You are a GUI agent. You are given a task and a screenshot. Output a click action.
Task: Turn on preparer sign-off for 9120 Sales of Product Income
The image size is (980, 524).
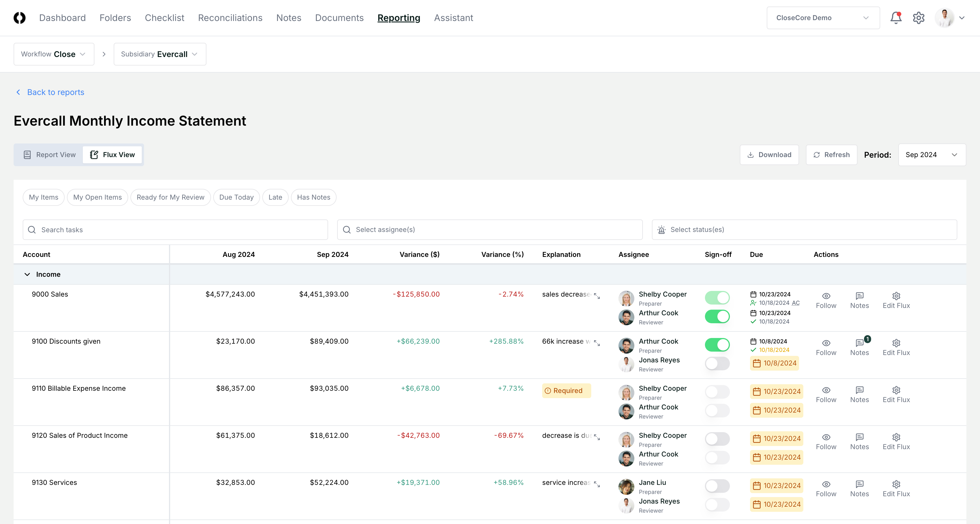coord(717,439)
